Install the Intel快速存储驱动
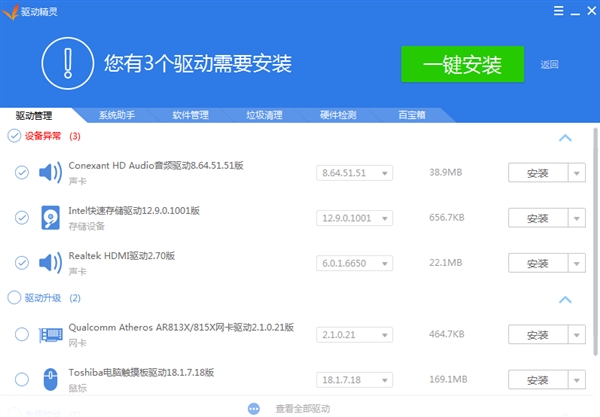600x417 pixels. 538,218
